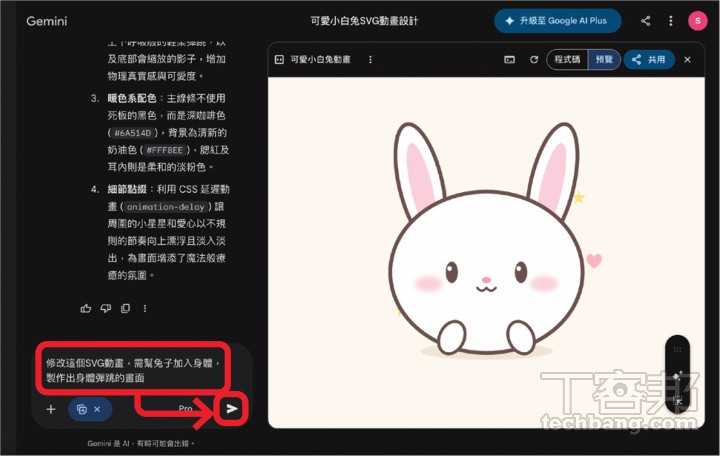Toggle the console panel icon in canvas toolbar
The height and width of the screenshot is (456, 720).
coord(509,60)
